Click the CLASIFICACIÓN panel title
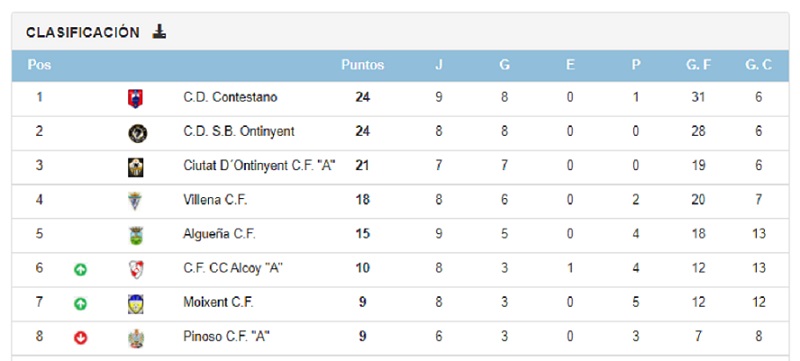Viewport: 800px width, 361px height. tap(83, 33)
